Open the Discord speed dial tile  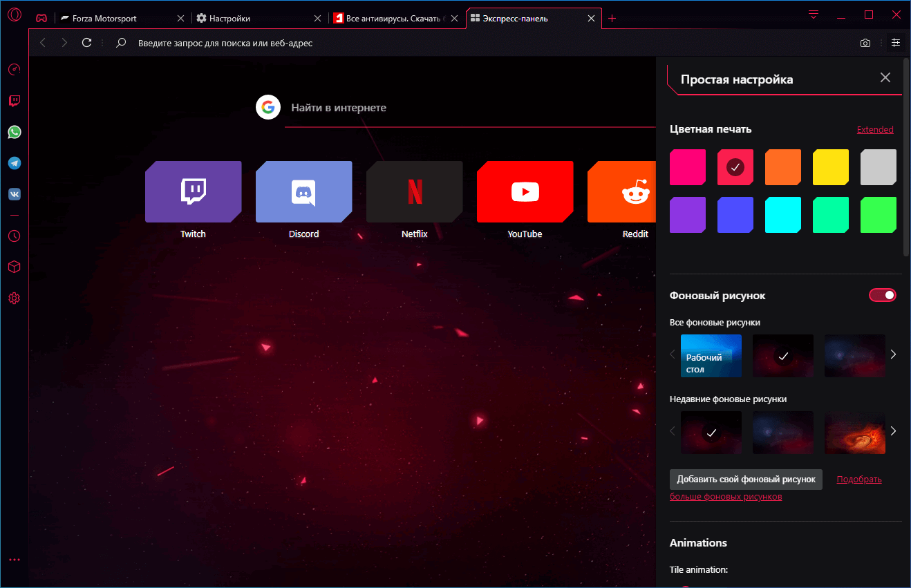click(304, 192)
